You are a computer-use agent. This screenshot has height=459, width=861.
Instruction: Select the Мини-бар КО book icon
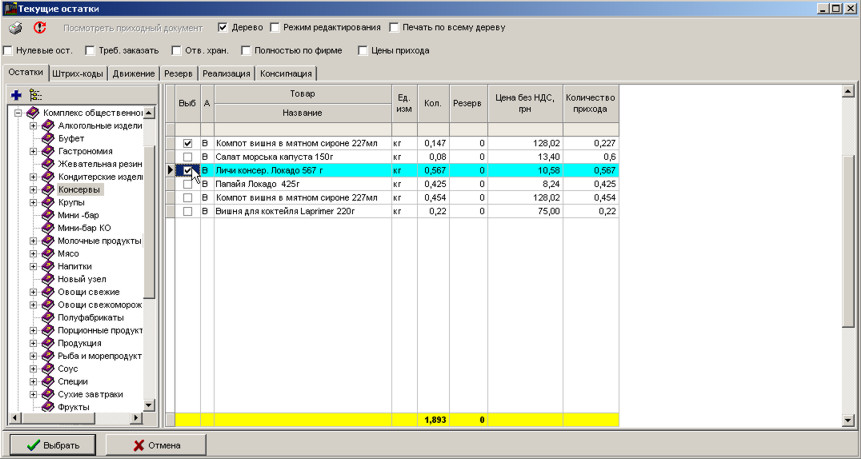(x=48, y=228)
